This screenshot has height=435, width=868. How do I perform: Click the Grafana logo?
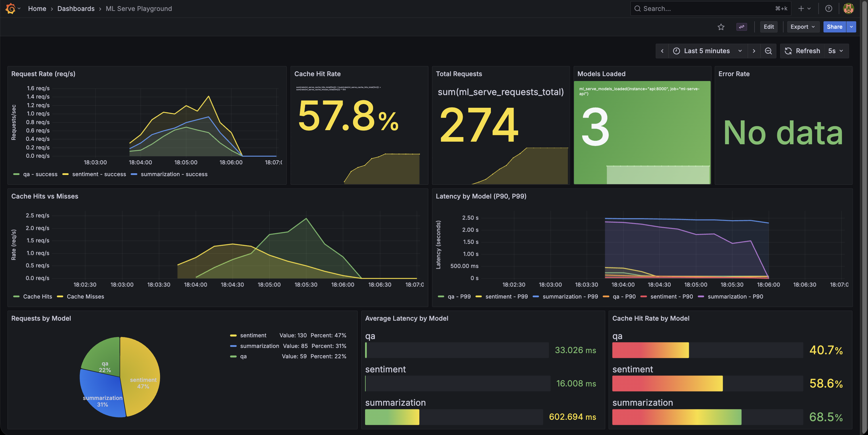tap(10, 8)
